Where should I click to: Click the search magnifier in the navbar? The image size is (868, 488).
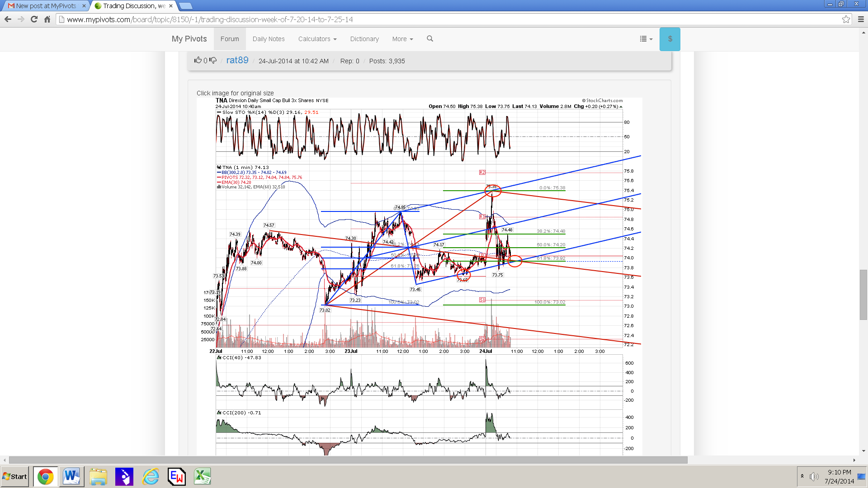pos(430,39)
